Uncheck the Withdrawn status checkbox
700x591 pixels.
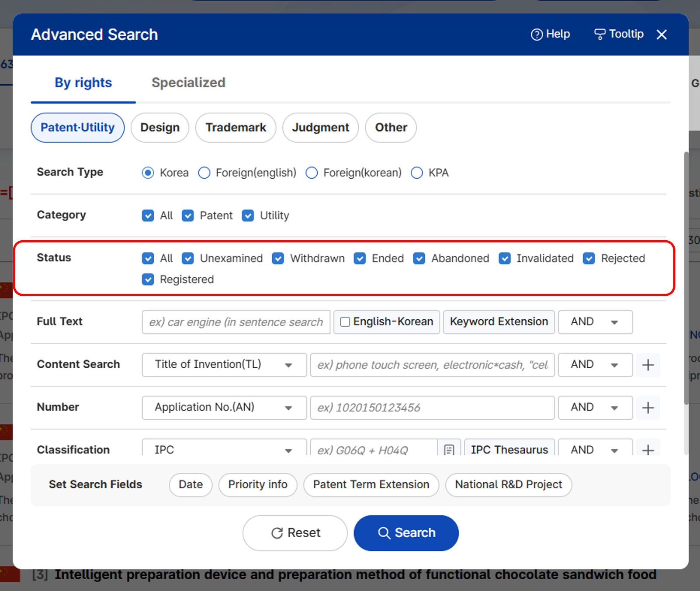point(278,259)
